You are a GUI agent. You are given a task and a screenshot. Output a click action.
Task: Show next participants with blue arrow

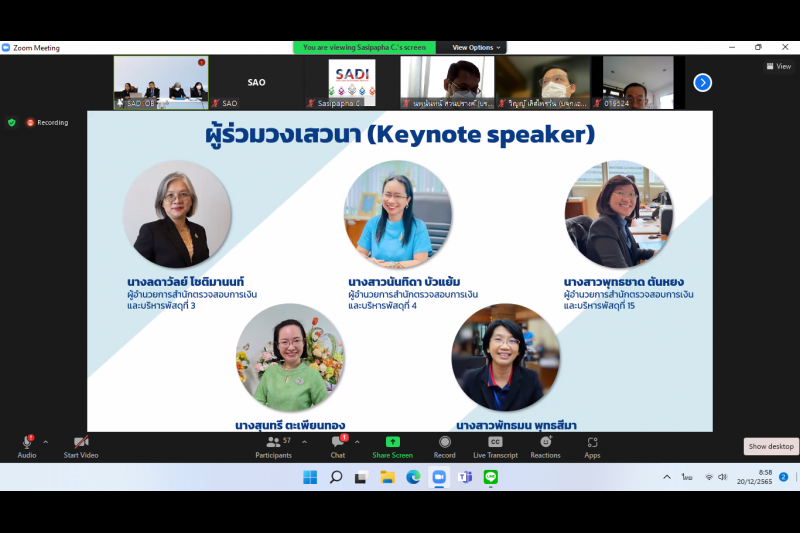tap(703, 83)
